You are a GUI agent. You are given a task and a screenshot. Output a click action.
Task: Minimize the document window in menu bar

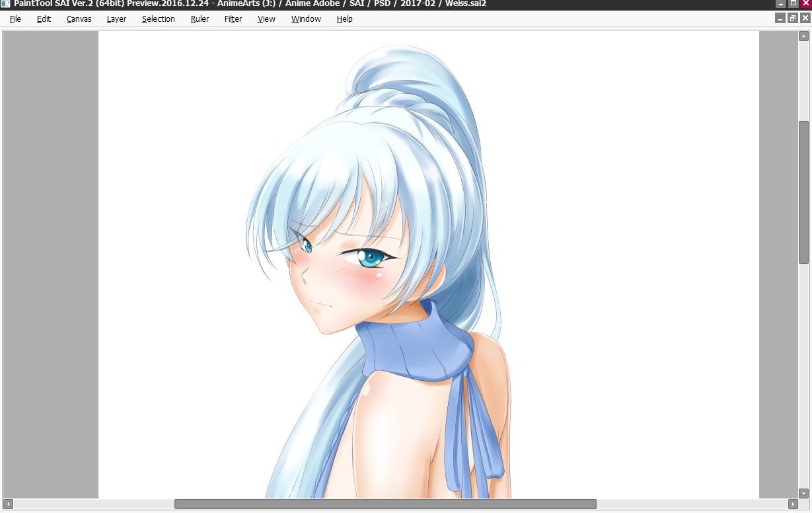(x=780, y=19)
